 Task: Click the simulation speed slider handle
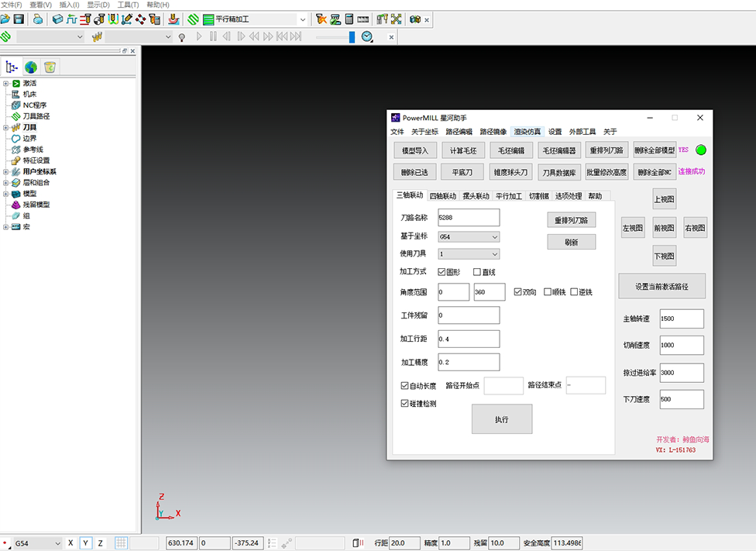click(352, 36)
